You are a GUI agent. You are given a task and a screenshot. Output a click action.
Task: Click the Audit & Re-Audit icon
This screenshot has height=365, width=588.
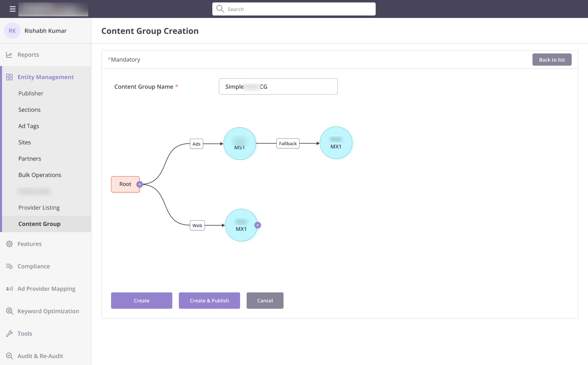coord(9,356)
